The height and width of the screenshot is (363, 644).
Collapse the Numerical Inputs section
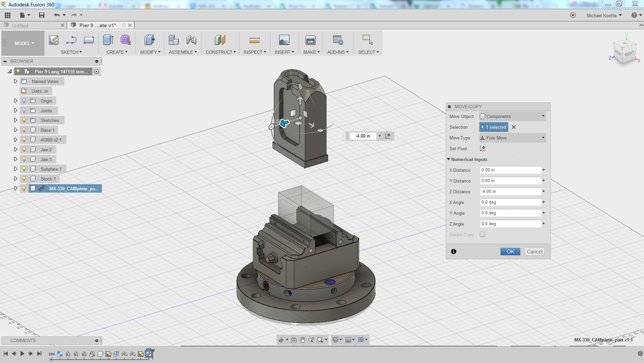pos(449,159)
